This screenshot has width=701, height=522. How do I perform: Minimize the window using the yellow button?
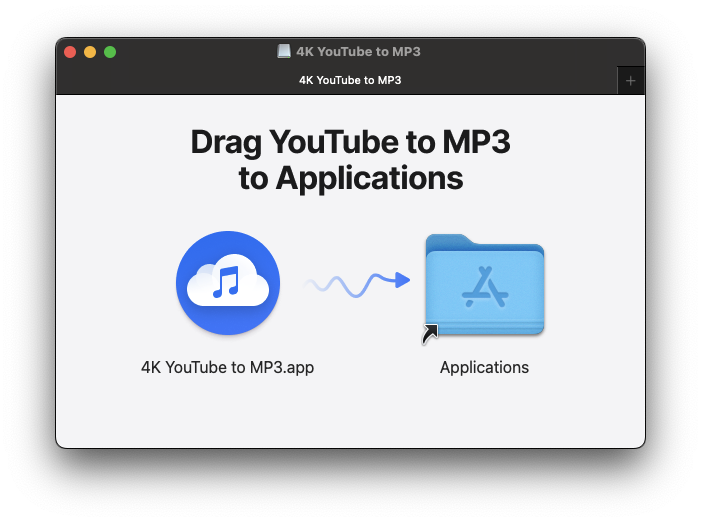90,52
